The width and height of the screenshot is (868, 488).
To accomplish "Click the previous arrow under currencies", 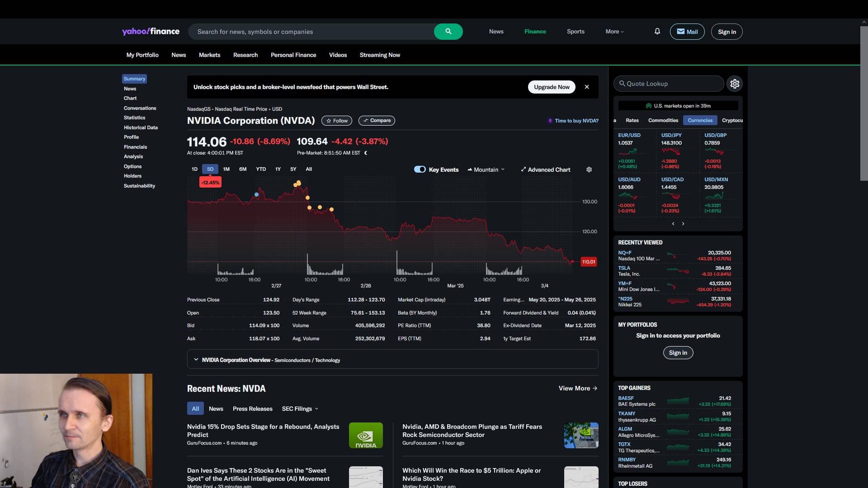I will (673, 224).
